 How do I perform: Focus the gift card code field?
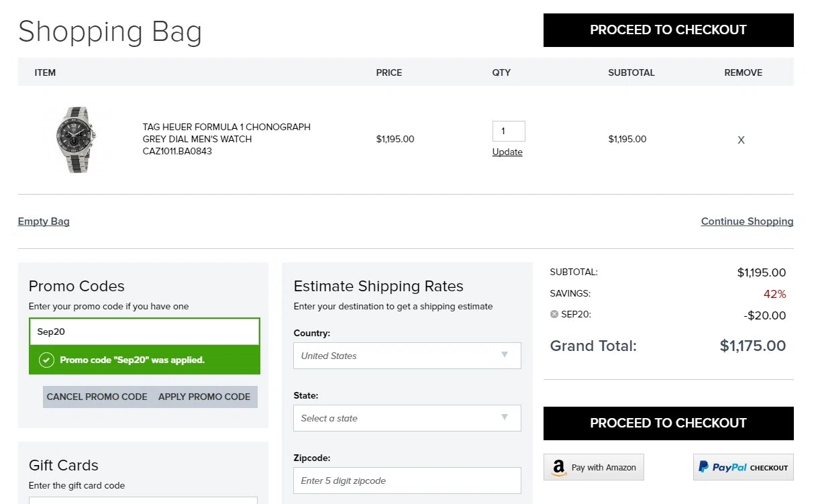[x=144, y=500]
